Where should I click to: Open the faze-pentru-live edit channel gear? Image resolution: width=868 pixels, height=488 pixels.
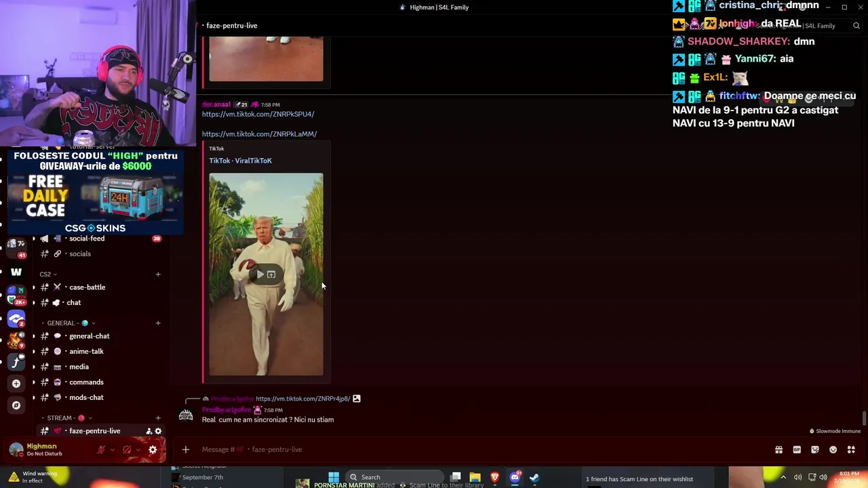click(158, 431)
